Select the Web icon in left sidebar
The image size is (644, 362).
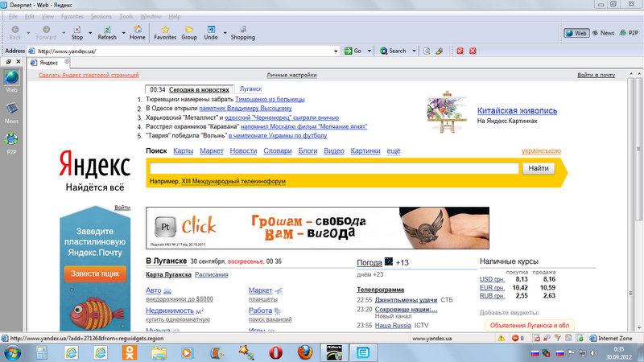point(11,81)
